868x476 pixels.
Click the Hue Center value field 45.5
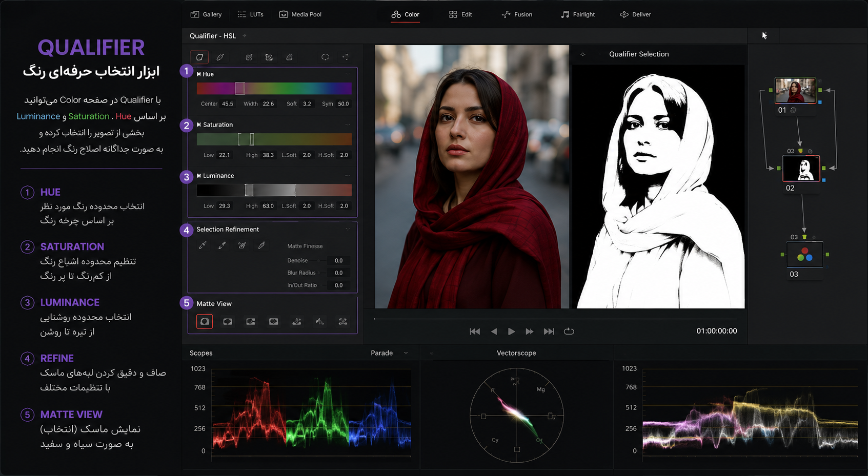click(x=228, y=104)
